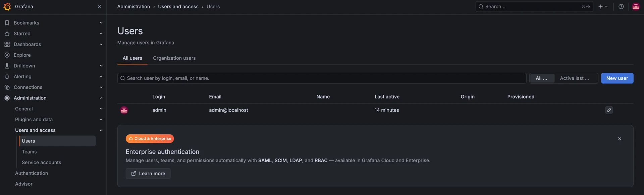Image resolution: width=644 pixels, height=195 pixels.
Task: Expand the Drilldown section chevron
Action: click(101, 66)
